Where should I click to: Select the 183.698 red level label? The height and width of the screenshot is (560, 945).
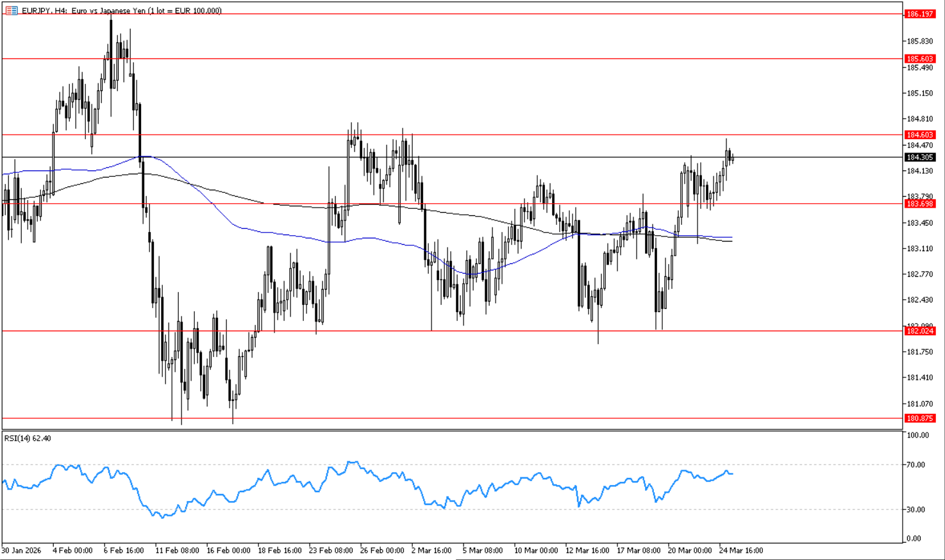pyautogui.click(x=919, y=204)
